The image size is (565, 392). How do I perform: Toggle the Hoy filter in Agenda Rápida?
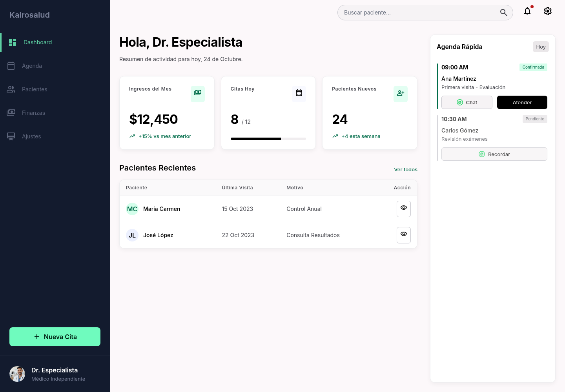(541, 47)
